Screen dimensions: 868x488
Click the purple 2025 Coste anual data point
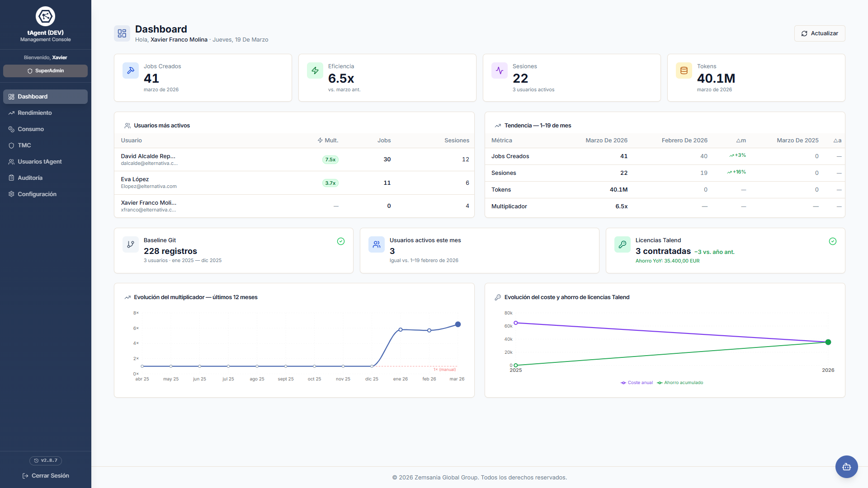(516, 323)
